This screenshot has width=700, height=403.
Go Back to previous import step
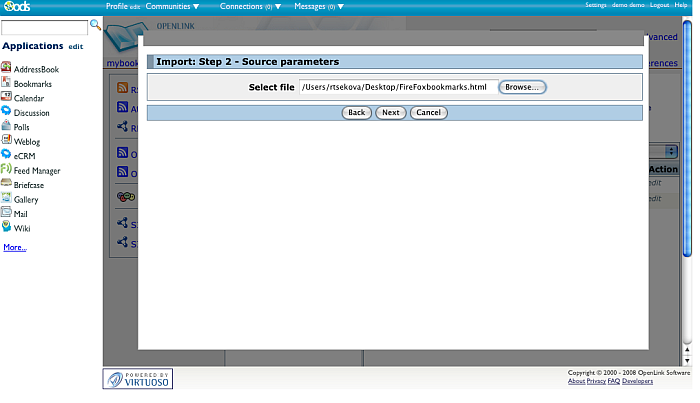click(x=357, y=113)
